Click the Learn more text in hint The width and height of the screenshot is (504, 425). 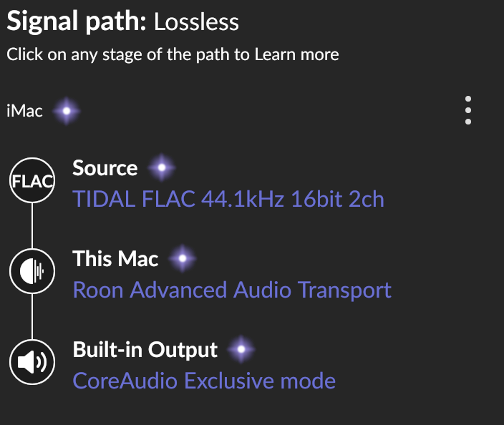[x=296, y=54]
